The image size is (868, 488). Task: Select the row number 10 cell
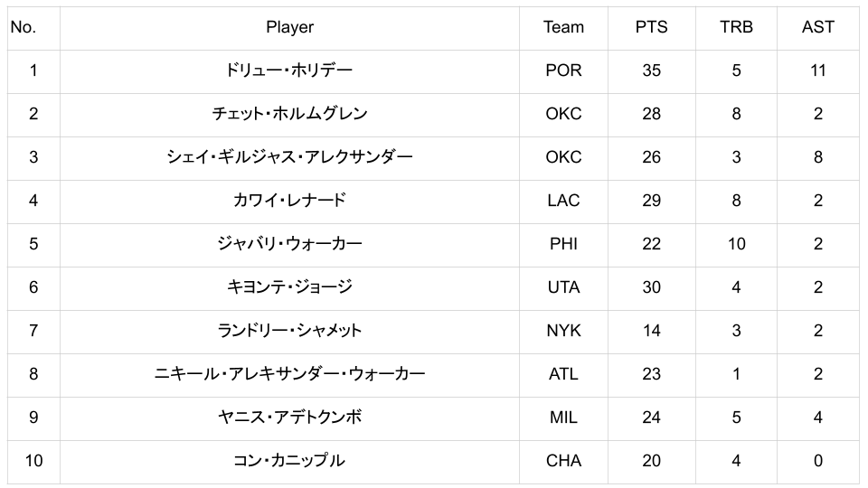point(33,461)
